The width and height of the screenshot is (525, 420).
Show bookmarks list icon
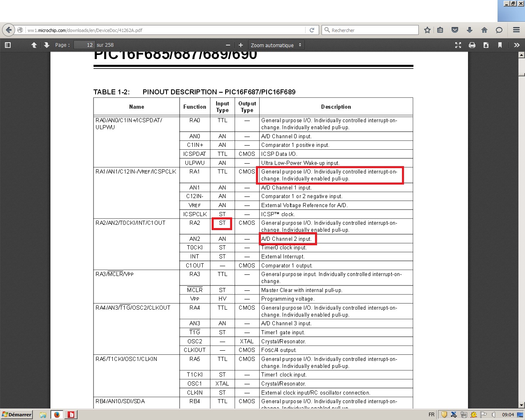point(440,30)
